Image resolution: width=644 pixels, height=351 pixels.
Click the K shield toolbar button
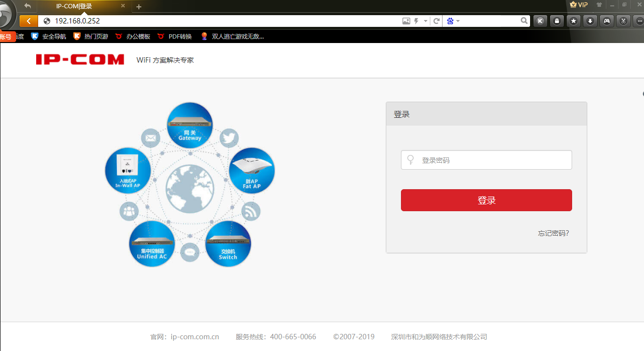[x=540, y=21]
